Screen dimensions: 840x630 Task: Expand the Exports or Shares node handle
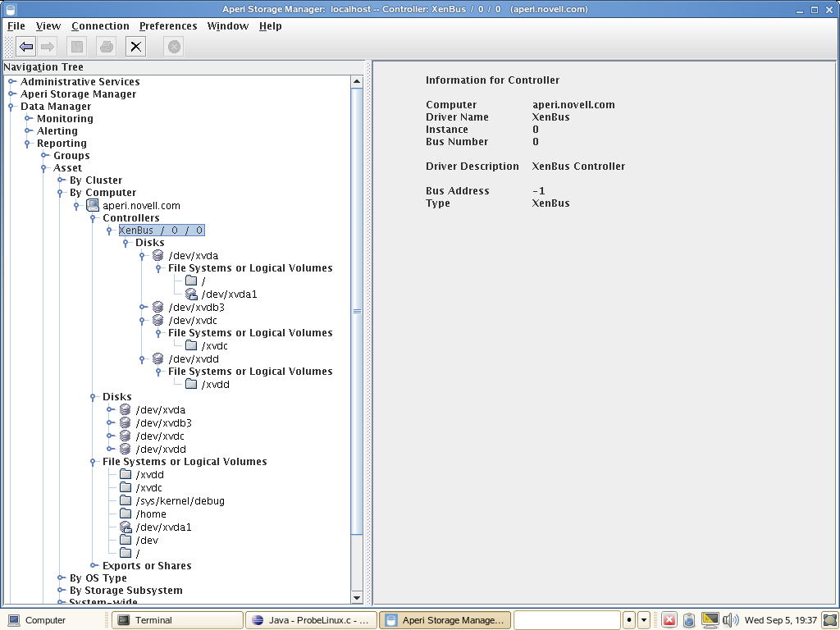(x=94, y=565)
